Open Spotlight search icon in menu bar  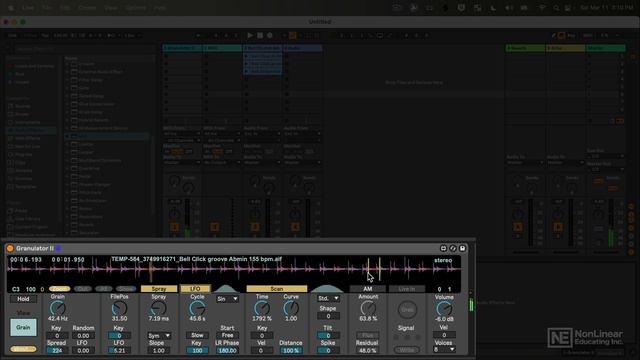coord(556,7)
